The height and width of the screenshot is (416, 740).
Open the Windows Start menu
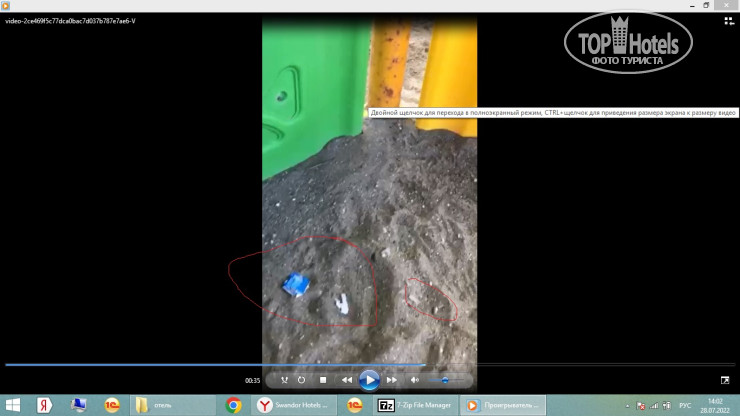click(13, 405)
